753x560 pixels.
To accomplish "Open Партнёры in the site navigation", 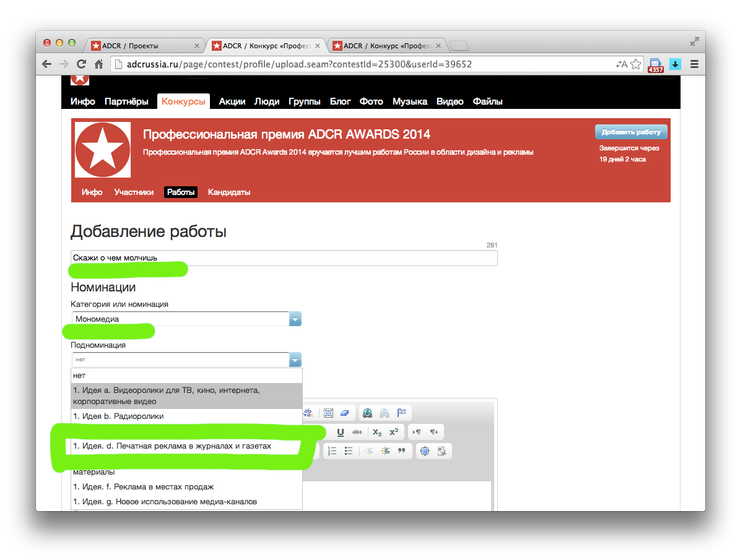I will coord(126,101).
